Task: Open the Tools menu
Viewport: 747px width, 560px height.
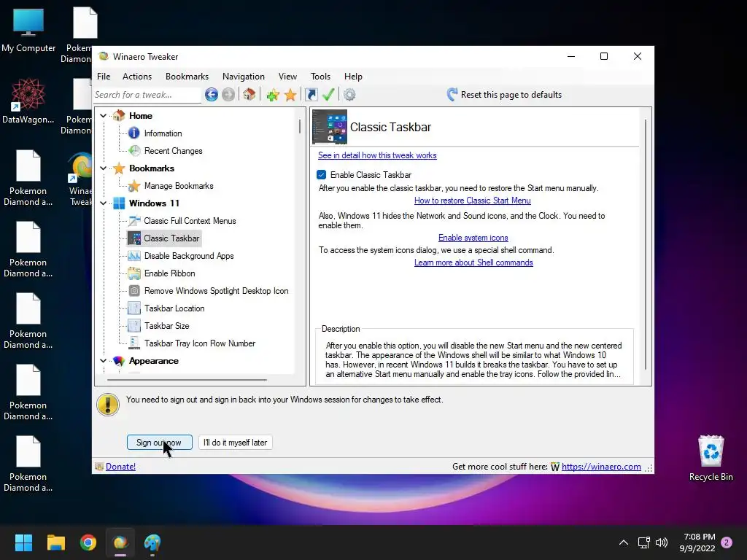Action: [320, 76]
